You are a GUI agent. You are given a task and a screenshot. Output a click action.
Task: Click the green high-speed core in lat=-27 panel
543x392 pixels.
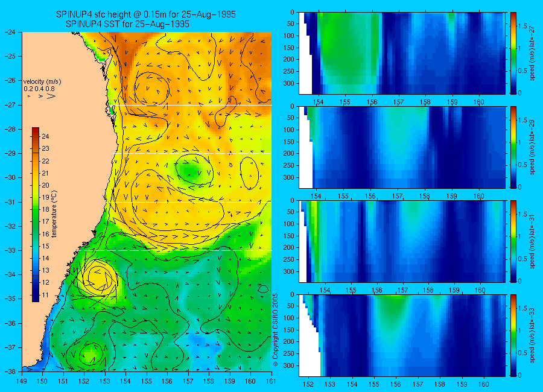(x=348, y=47)
